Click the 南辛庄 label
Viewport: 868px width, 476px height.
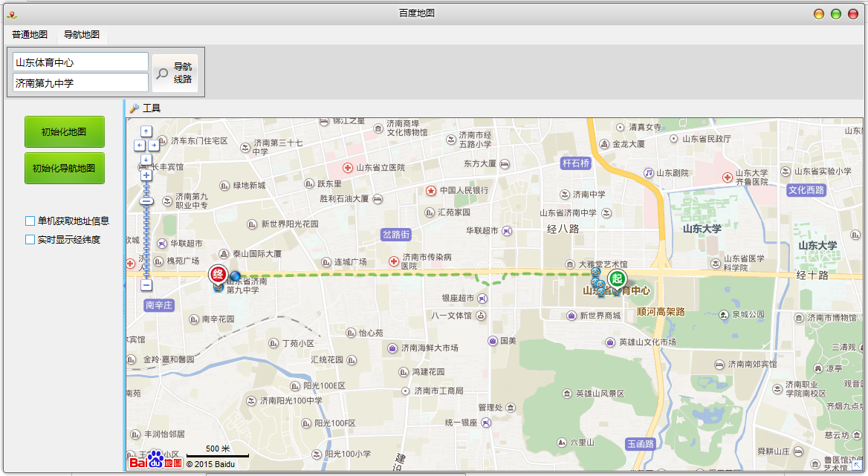[159, 305]
